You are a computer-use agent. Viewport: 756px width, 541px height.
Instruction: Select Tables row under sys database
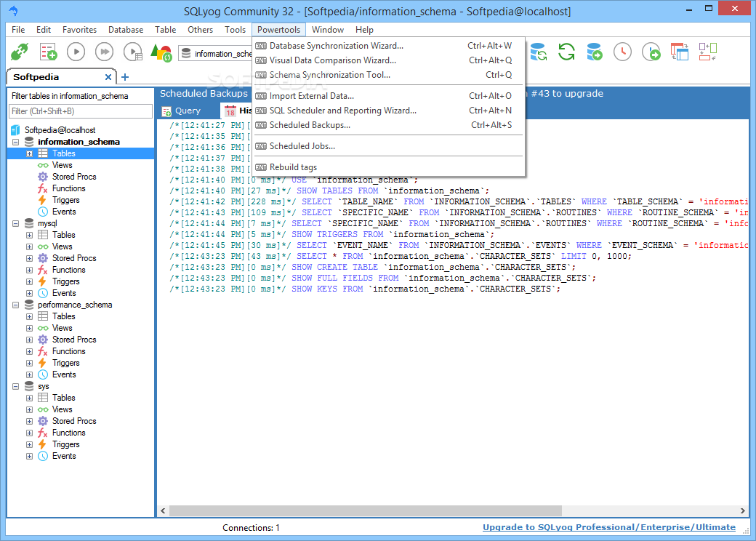click(64, 398)
